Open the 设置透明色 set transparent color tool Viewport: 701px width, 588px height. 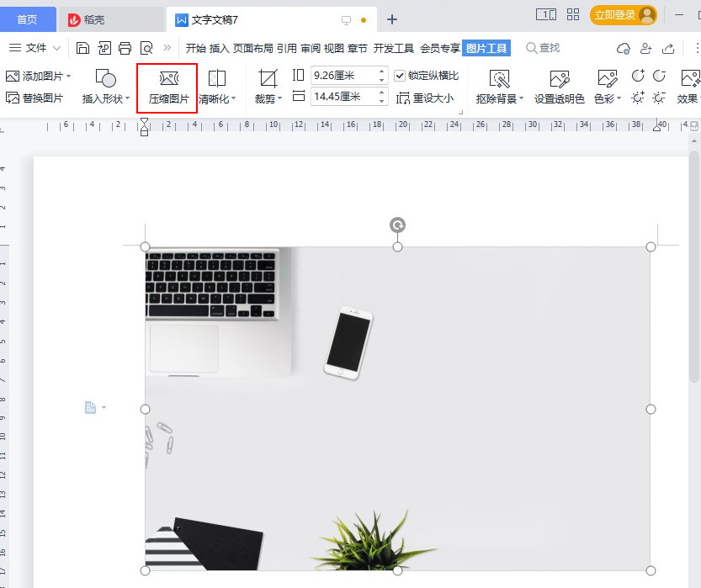tap(559, 87)
